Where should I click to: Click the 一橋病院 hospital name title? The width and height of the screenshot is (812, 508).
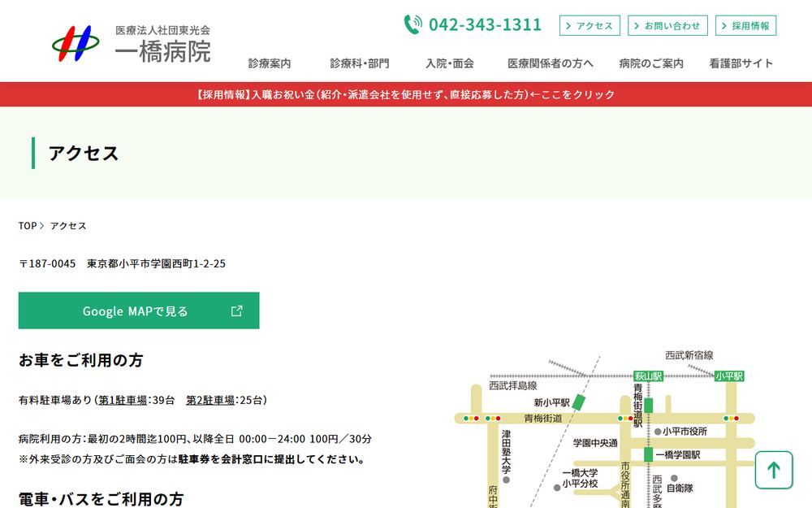[162, 51]
